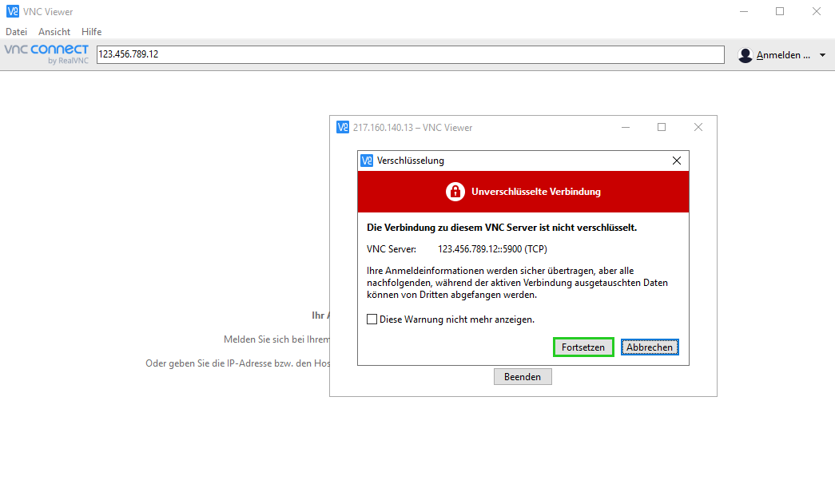Viewport: 835px width, 504px height.
Task: Click the '217.160.140.13 – VNC Viewer' window title
Action: [x=413, y=128]
